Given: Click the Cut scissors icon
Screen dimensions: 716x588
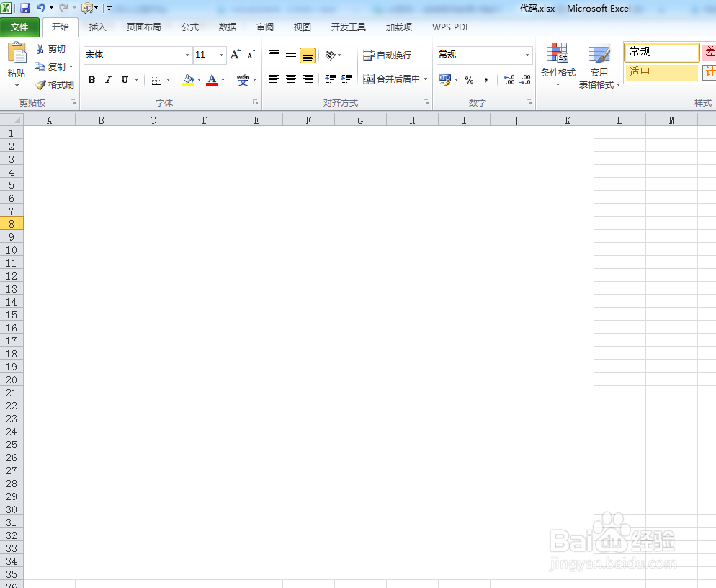Looking at the screenshot, I should [x=40, y=49].
